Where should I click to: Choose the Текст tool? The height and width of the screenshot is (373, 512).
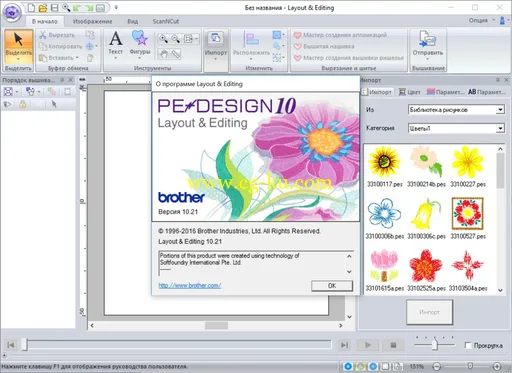(x=115, y=45)
